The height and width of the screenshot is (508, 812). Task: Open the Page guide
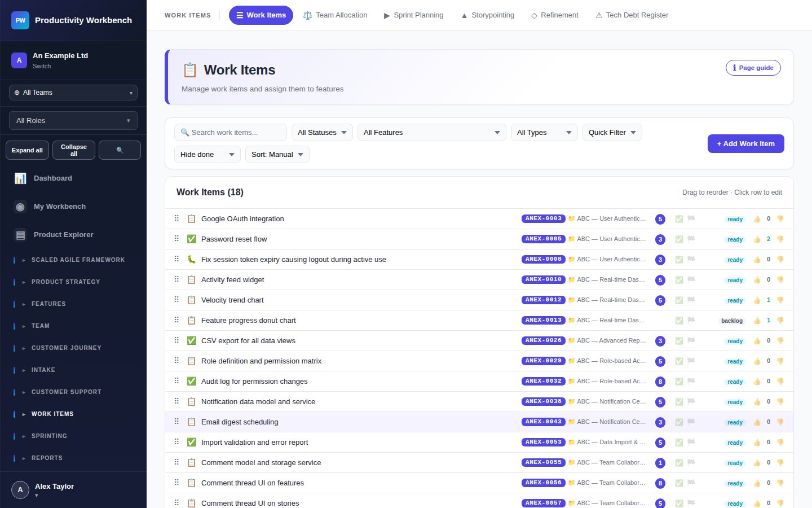point(753,68)
